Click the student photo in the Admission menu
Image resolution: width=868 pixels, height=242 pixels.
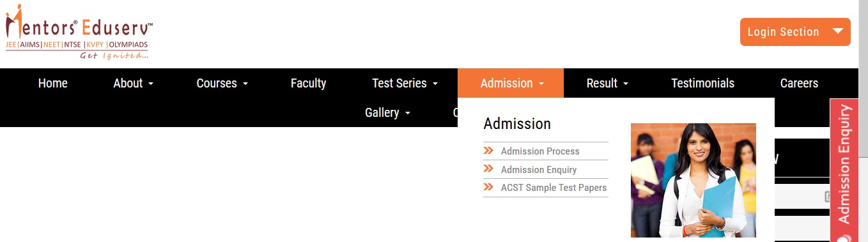pyautogui.click(x=693, y=181)
